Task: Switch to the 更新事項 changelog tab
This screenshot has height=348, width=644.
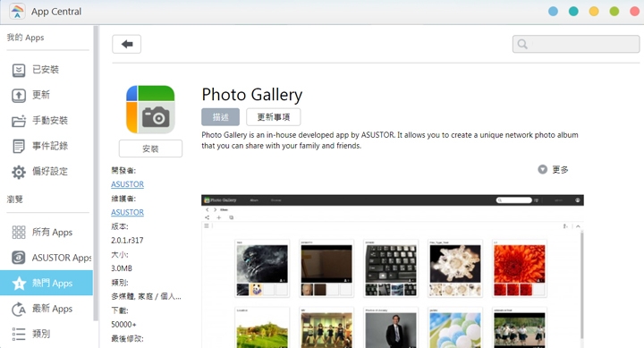Action: click(274, 117)
